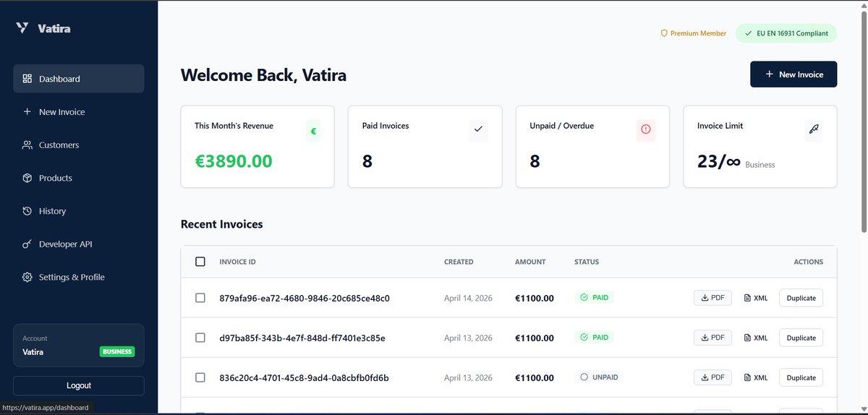Duplicate invoice d97ba85f
Image resolution: width=868 pixels, height=415 pixels.
pos(801,338)
